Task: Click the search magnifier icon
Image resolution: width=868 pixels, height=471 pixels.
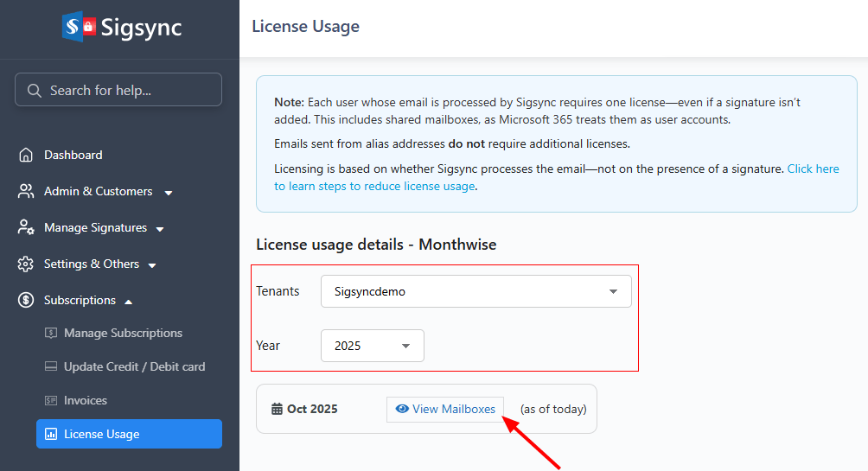Action: click(35, 90)
